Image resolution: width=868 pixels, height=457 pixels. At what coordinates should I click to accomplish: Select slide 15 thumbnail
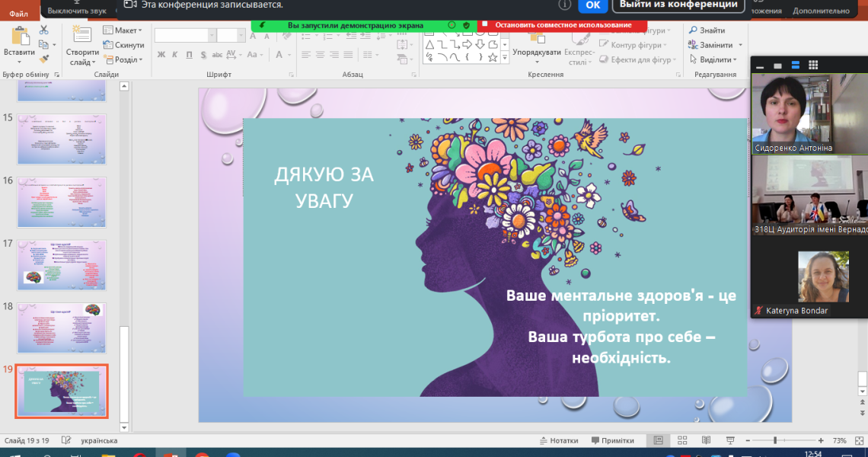point(62,139)
